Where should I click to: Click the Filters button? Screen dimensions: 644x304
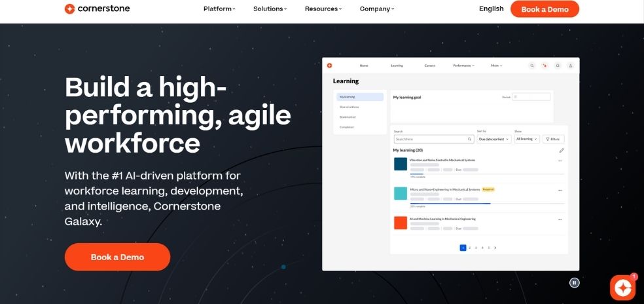[x=553, y=139]
